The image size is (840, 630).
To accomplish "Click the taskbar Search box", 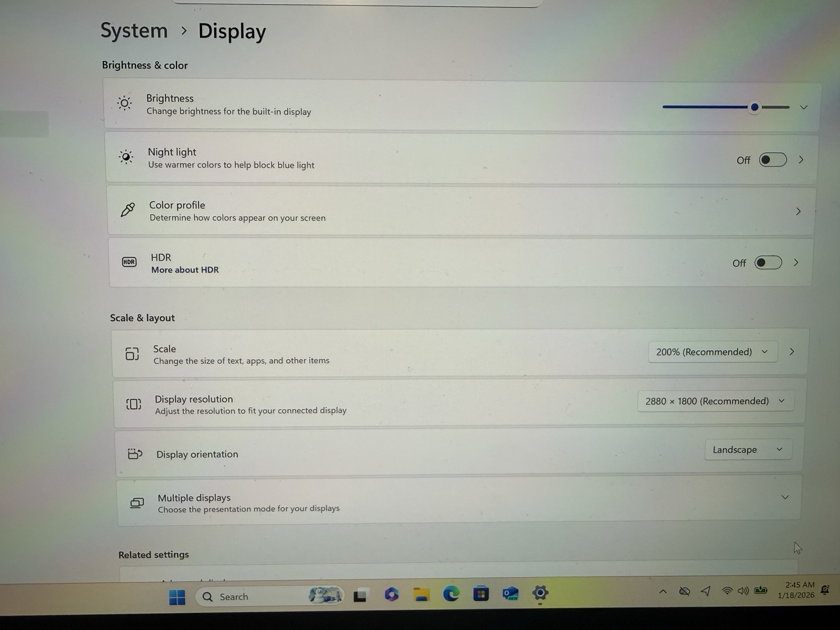I will coord(269,596).
